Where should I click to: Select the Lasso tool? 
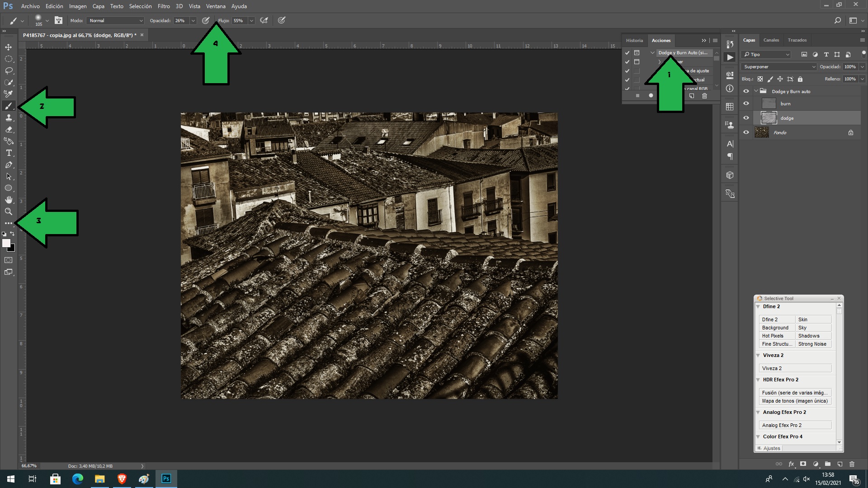[9, 70]
